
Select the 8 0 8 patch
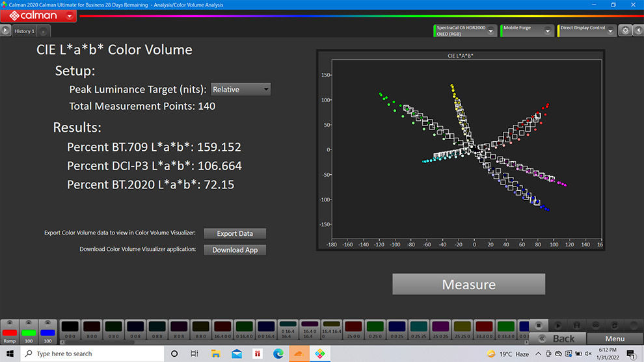(x=179, y=330)
